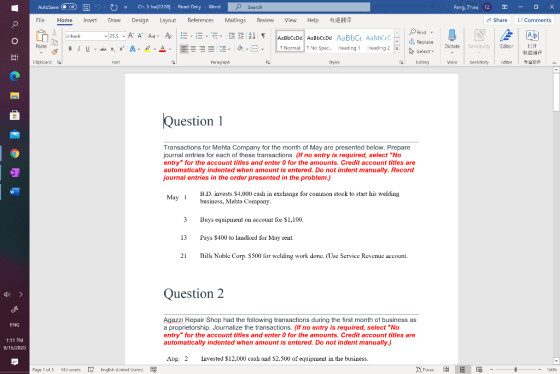Open the Line Spacing dropdown

224,49
